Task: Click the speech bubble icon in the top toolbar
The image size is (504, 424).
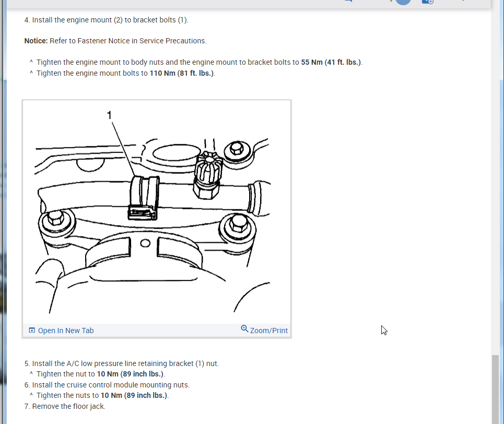Action: coord(347,2)
